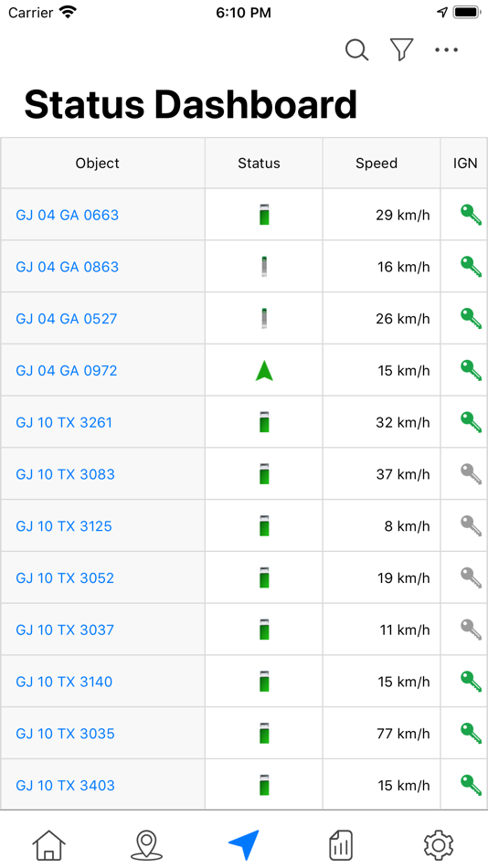Open vehicle link GJ 10 TX 3261
This screenshot has height=868, width=488.
pyautogui.click(x=64, y=422)
